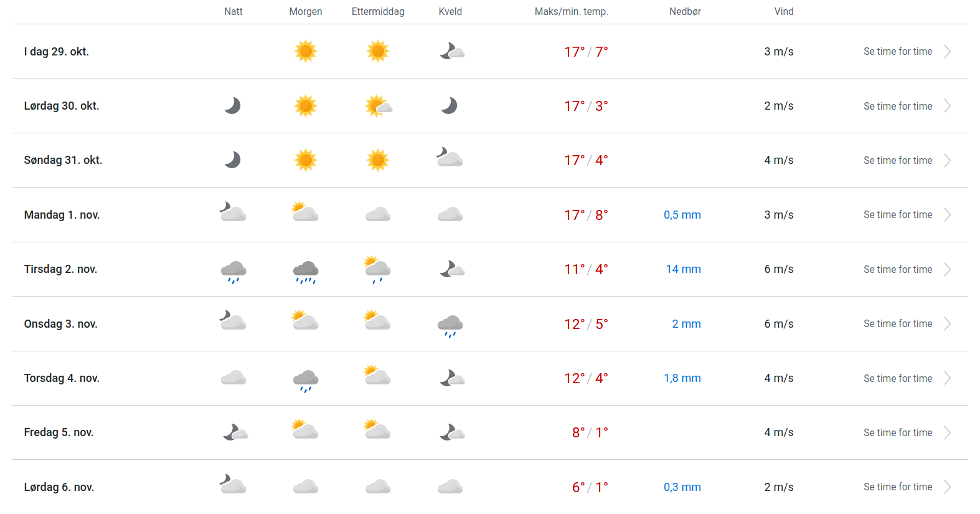
Task: Click Saturday 30 Oct afternoon partly sunny icon
Action: [378, 106]
